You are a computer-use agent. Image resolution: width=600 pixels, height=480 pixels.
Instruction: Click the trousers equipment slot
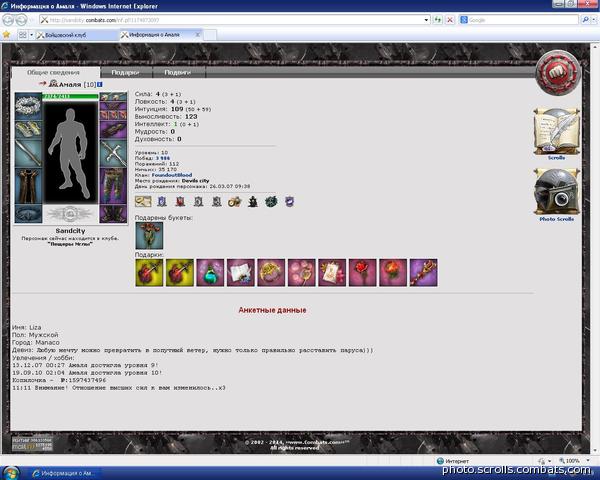113,186
